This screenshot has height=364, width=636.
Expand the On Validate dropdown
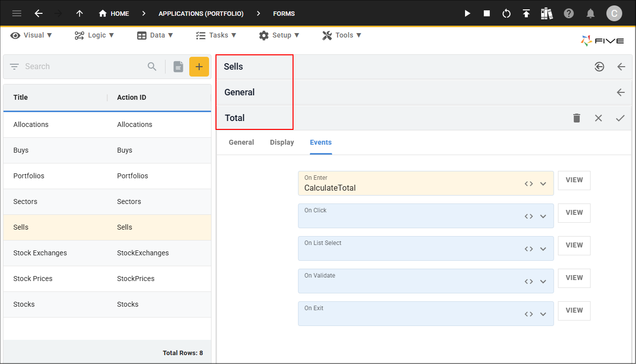pos(543,282)
